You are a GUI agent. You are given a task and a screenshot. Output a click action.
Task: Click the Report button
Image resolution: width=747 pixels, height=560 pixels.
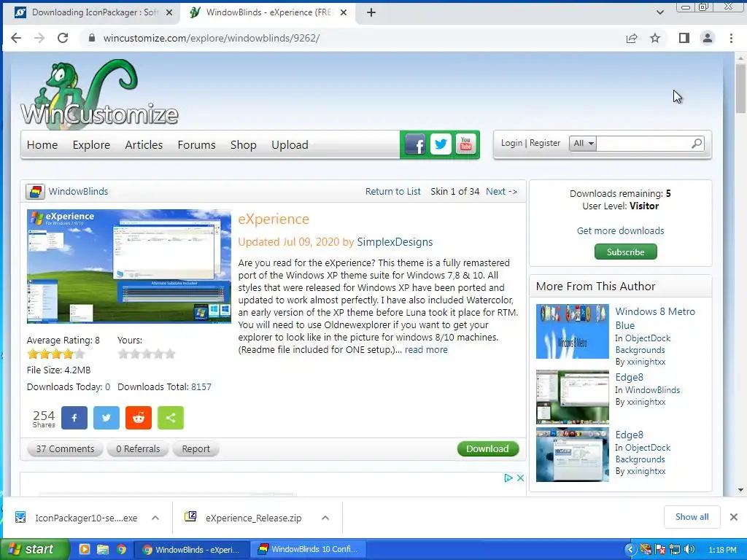pos(196,448)
